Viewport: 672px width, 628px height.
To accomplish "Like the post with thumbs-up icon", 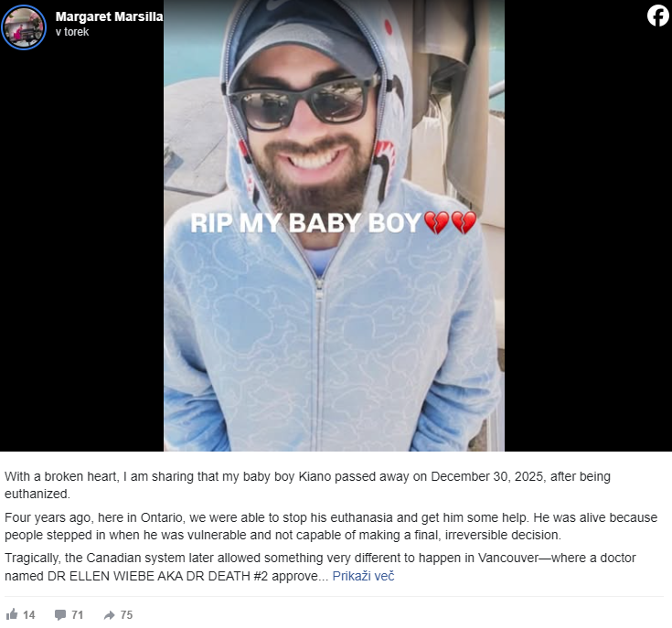I will (x=12, y=614).
